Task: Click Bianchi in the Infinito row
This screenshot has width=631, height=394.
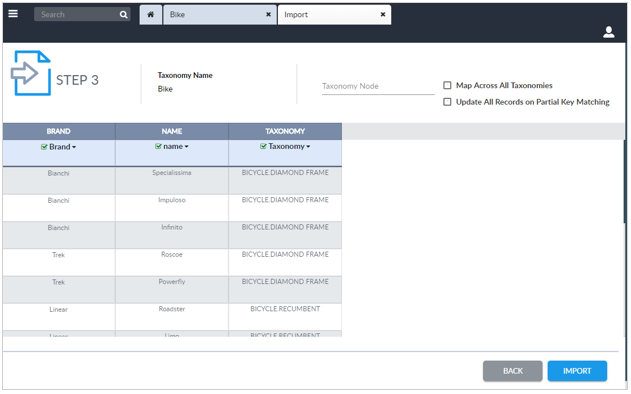Action: coord(58,228)
